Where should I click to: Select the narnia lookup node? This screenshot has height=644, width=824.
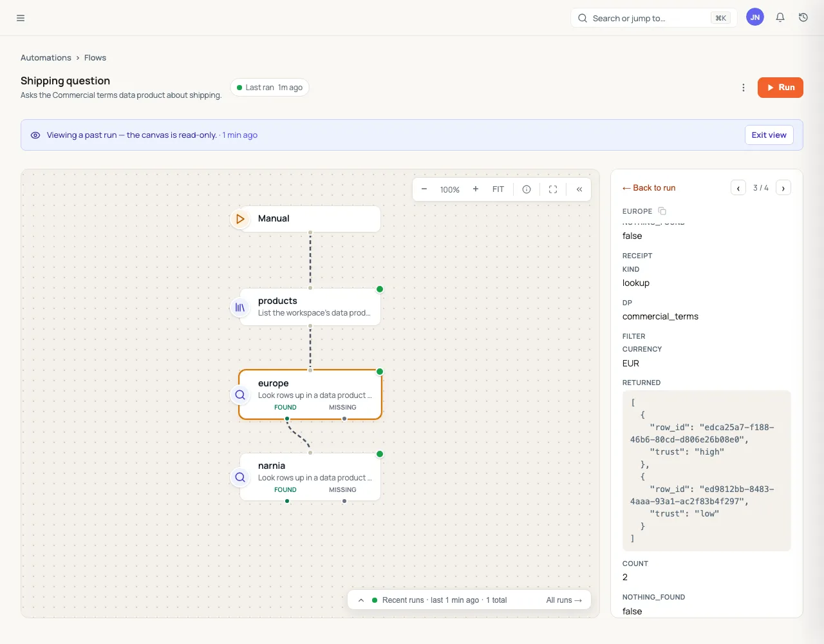point(310,477)
